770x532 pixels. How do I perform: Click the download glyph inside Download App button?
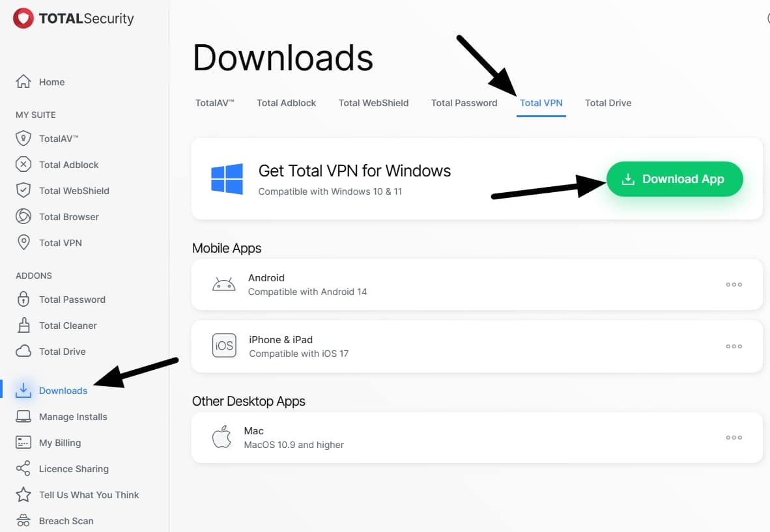tap(628, 179)
